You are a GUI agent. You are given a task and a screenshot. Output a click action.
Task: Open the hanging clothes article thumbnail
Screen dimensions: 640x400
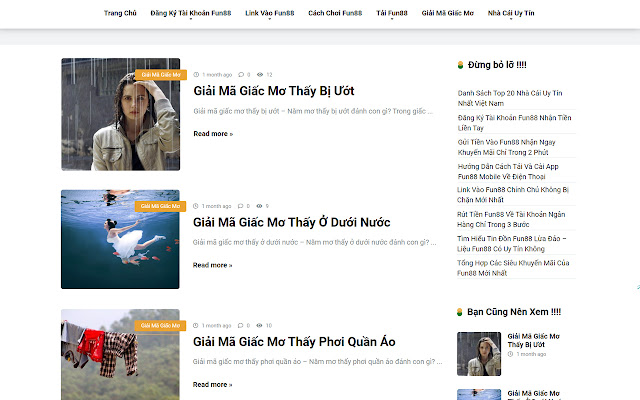pyautogui.click(x=120, y=354)
